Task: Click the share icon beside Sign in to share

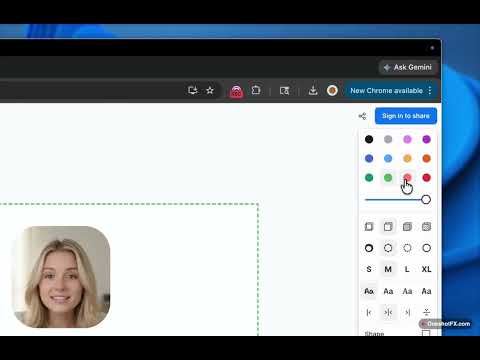Action: coord(362,116)
